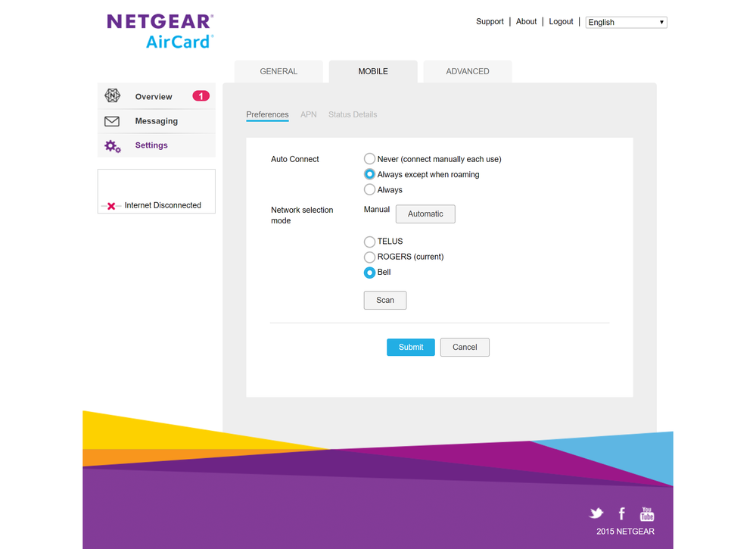Image resolution: width=756 pixels, height=549 pixels.
Task: Click the Cancel button
Action: point(465,347)
